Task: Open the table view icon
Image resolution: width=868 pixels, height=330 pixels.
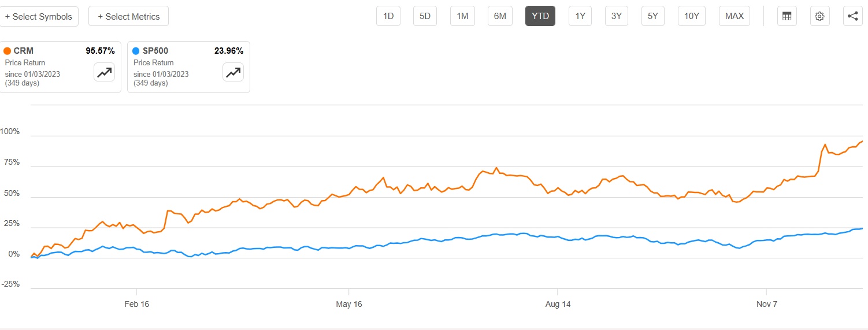Action: 786,16
